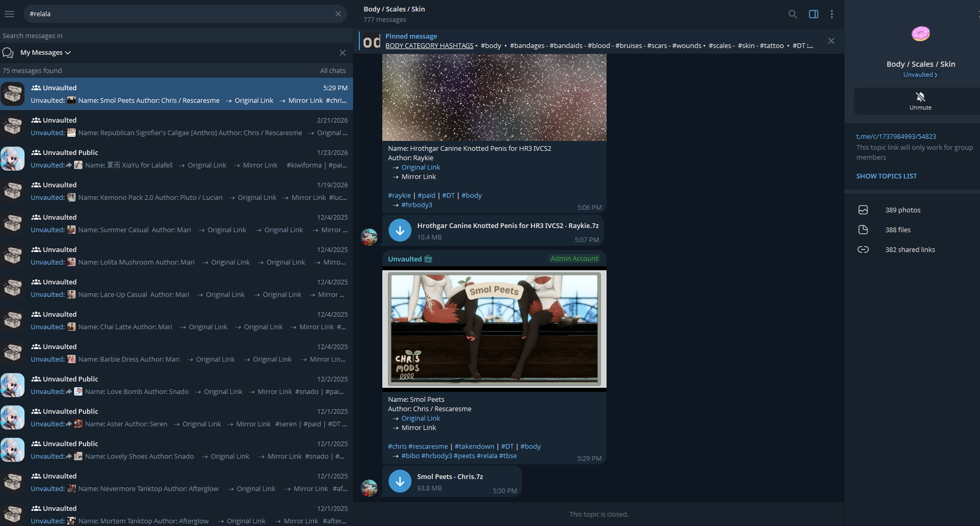Open the Lolita Mushroom search result
Viewport: 980px width, 526px height.
point(176,256)
